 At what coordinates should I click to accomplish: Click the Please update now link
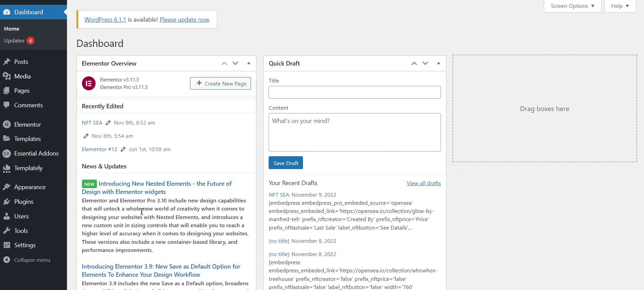tap(184, 20)
